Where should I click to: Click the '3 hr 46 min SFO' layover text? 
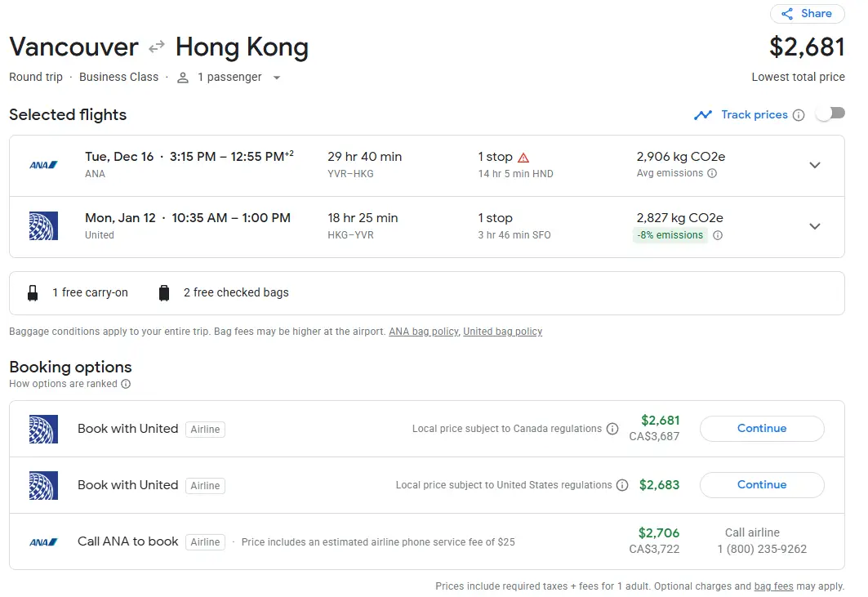514,235
